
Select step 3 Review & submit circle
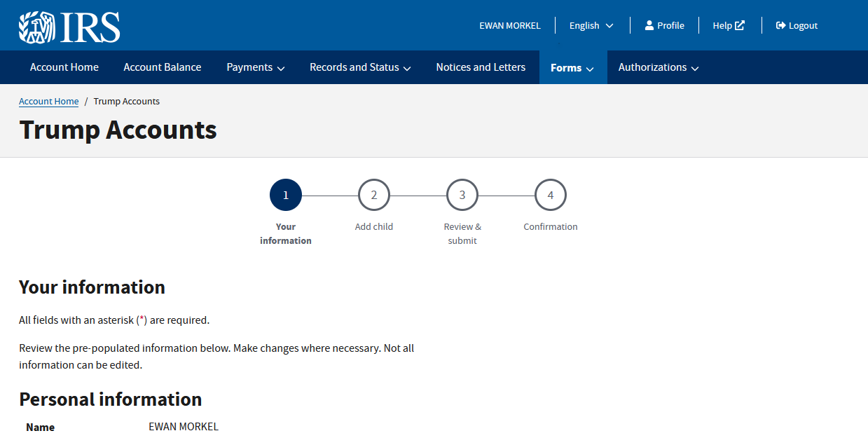pos(462,196)
